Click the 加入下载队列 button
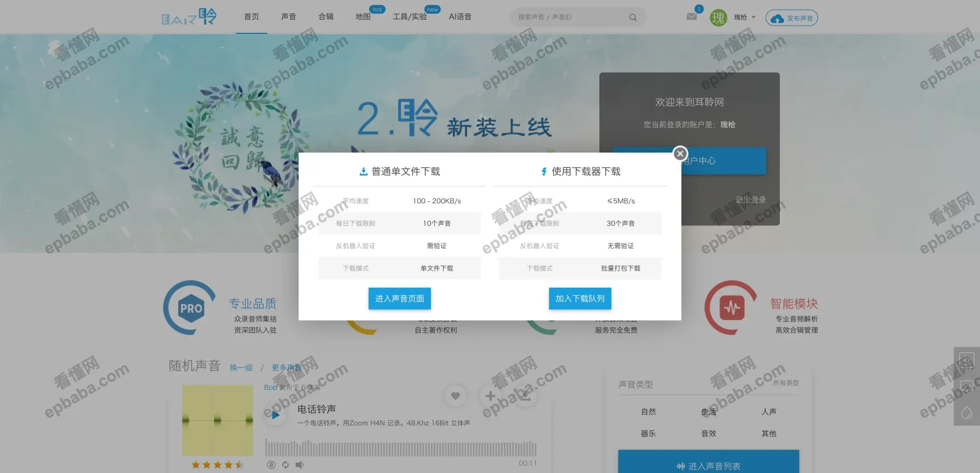The image size is (980, 473). click(x=580, y=299)
